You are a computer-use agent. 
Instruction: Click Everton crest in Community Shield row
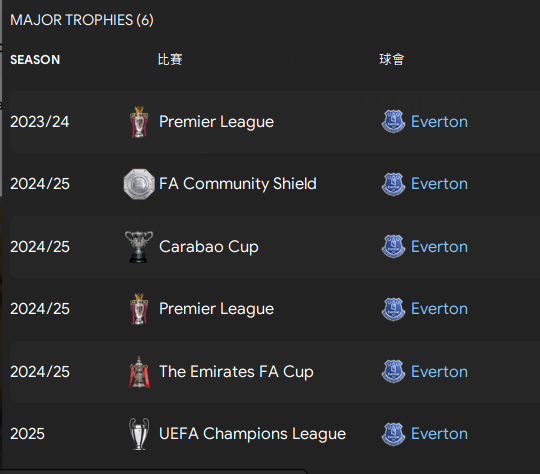point(393,184)
